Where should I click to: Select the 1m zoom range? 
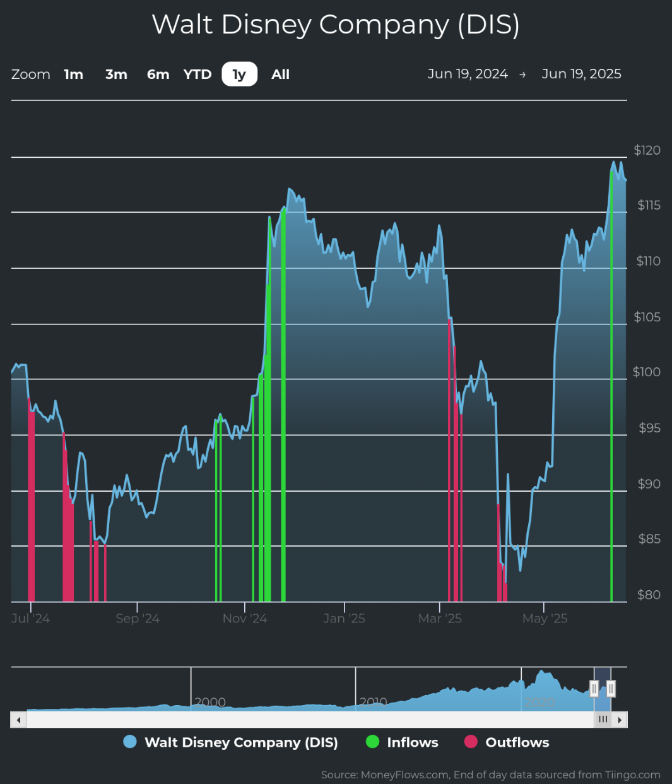pyautogui.click(x=74, y=74)
